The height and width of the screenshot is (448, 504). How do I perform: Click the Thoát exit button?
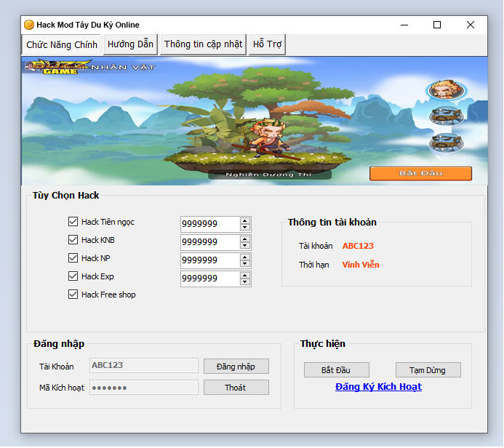click(236, 388)
